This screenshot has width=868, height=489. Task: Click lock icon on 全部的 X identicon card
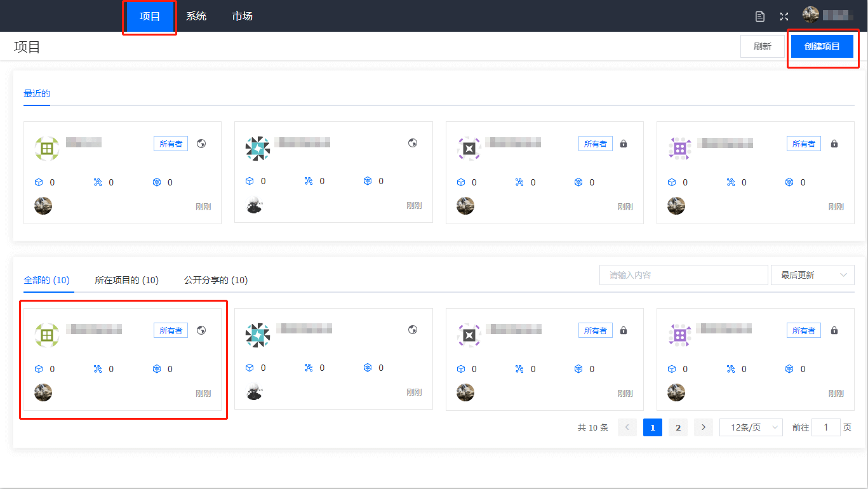coord(624,331)
